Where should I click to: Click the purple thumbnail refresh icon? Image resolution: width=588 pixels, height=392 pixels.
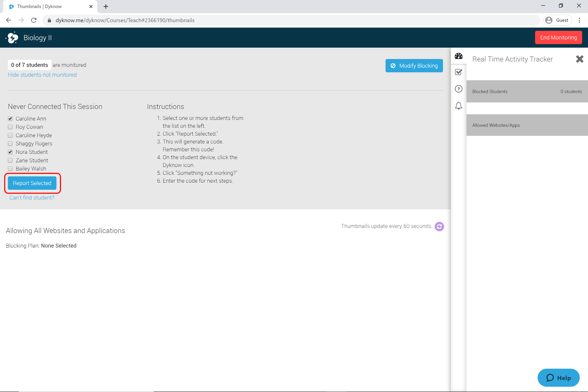439,226
